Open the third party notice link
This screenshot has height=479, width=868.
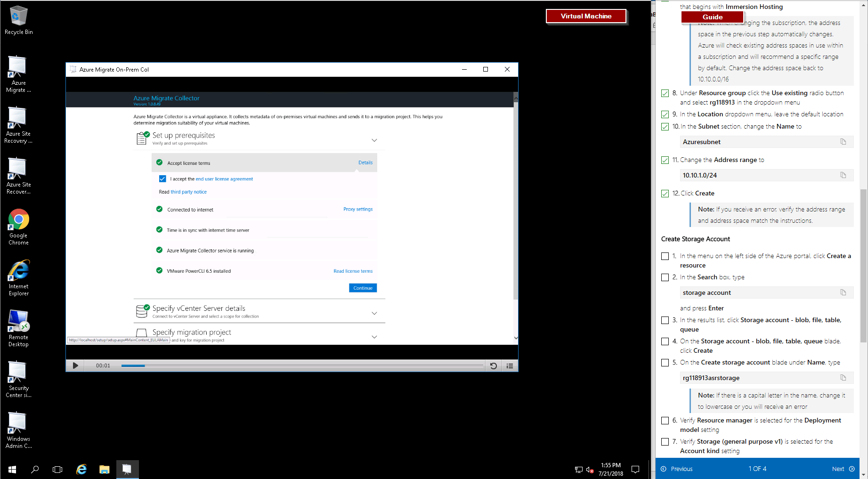point(188,192)
